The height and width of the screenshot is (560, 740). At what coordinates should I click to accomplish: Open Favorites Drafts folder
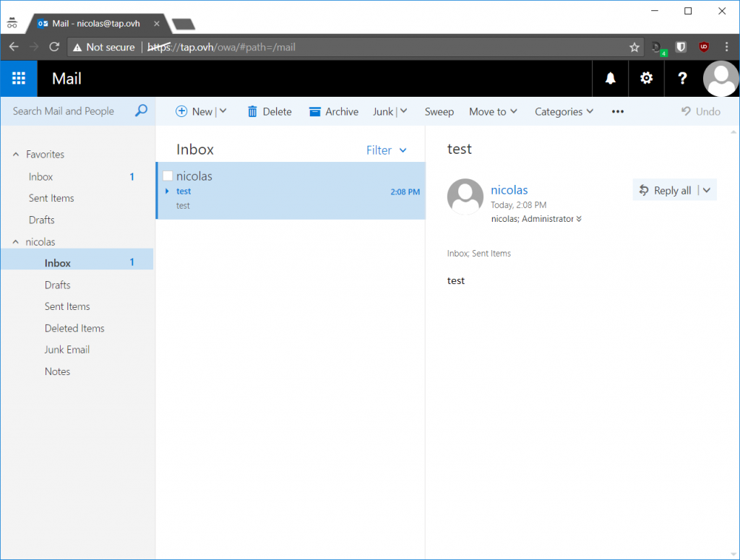[x=41, y=220]
